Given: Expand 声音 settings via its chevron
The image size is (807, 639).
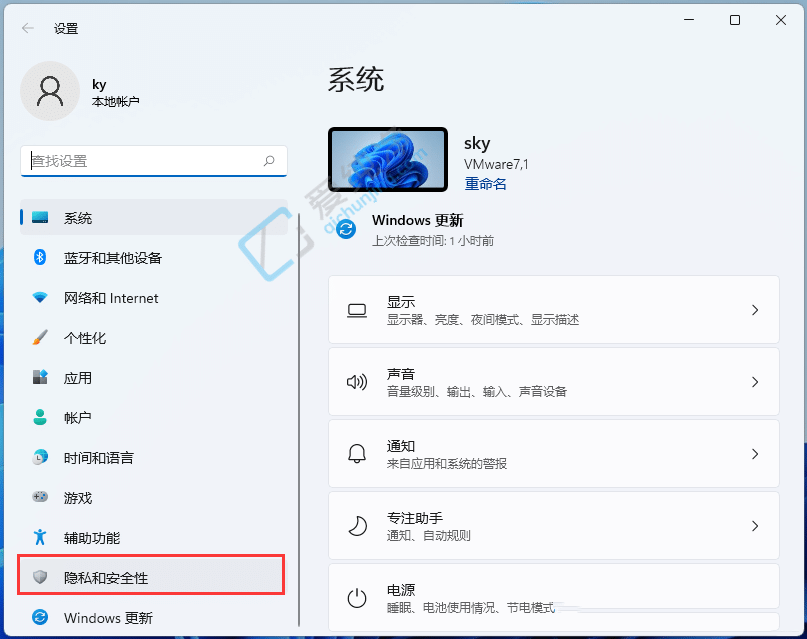Looking at the screenshot, I should [x=755, y=382].
